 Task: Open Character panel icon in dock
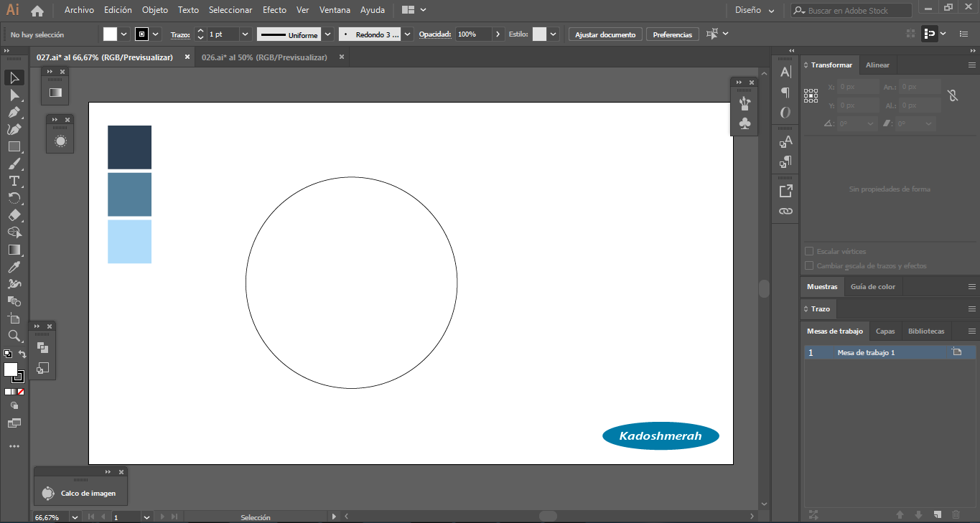785,72
